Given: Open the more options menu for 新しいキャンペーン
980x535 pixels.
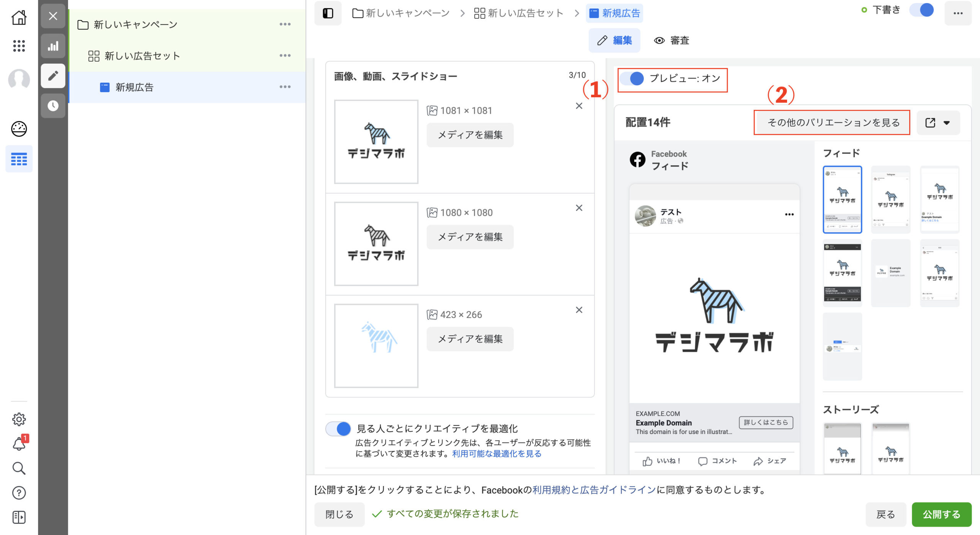Looking at the screenshot, I should click(x=285, y=24).
